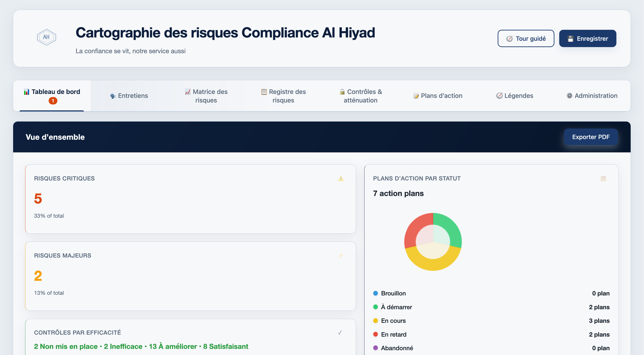Click the 'RISQUES MAJEURS' card title
The image size is (644, 355).
pos(62,256)
